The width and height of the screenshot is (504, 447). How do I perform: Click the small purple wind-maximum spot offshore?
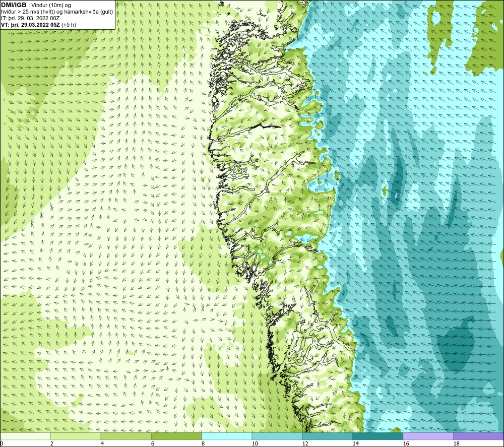point(396,195)
